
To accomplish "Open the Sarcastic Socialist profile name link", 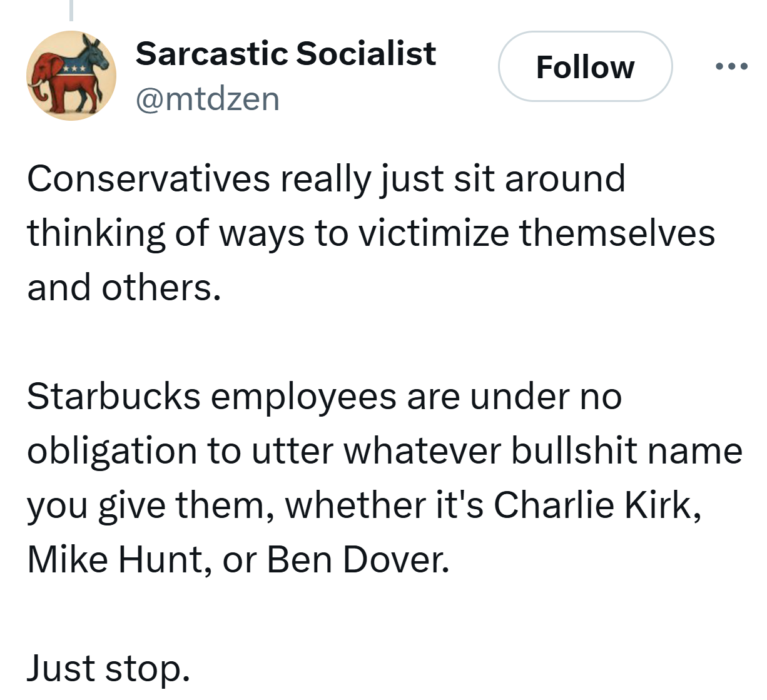I will click(285, 53).
